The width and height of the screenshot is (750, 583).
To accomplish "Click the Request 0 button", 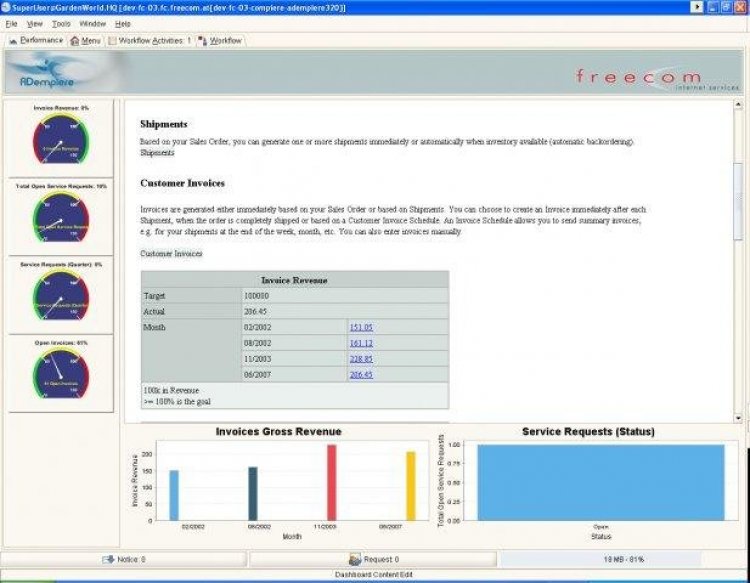I will (x=373, y=559).
